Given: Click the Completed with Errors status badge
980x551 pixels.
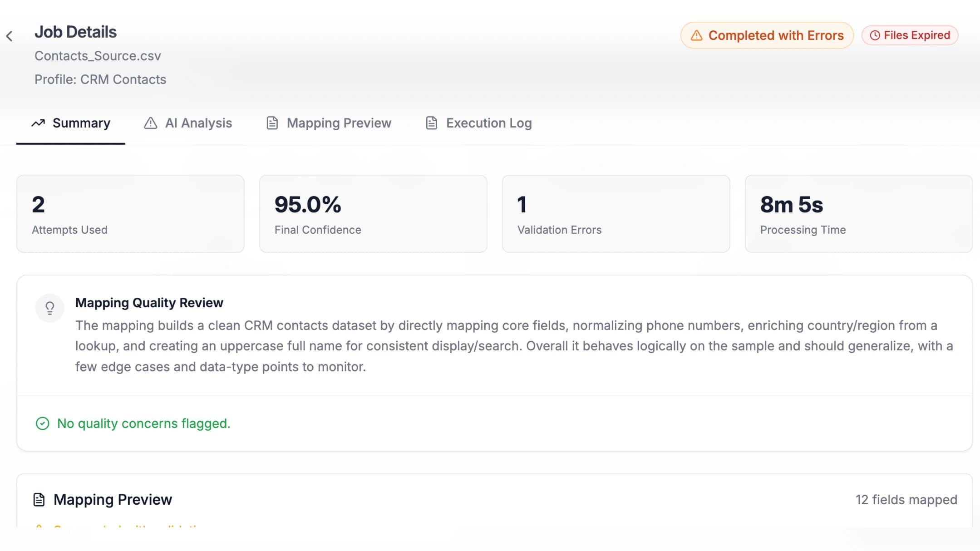Looking at the screenshot, I should [x=767, y=35].
